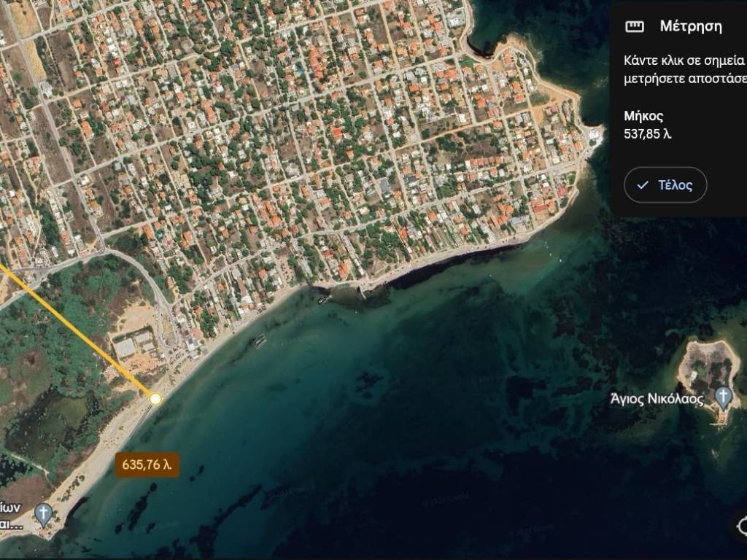Viewport: 747px width, 560px height.
Task: Select the church marker at the bottom-left shore
Action: 44,514
